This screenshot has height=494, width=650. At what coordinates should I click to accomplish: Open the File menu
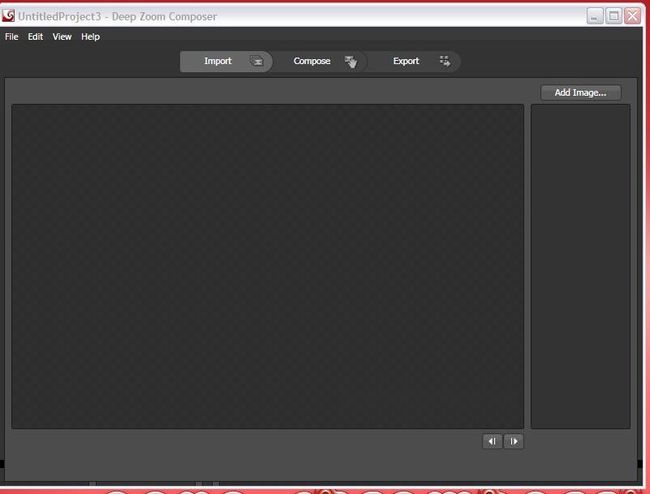[x=12, y=37]
